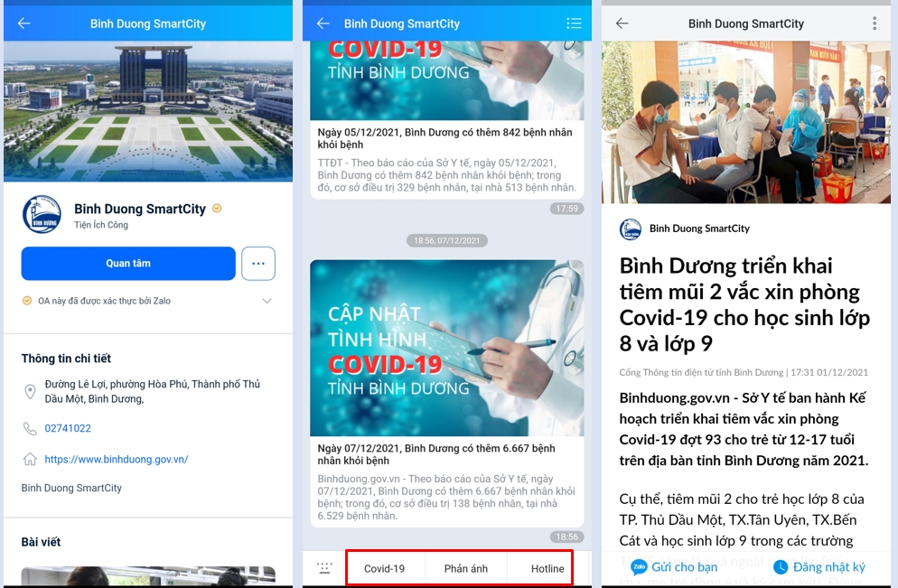Tap the small author avatar in article
Viewport: 898px width, 588px height.
click(x=631, y=229)
